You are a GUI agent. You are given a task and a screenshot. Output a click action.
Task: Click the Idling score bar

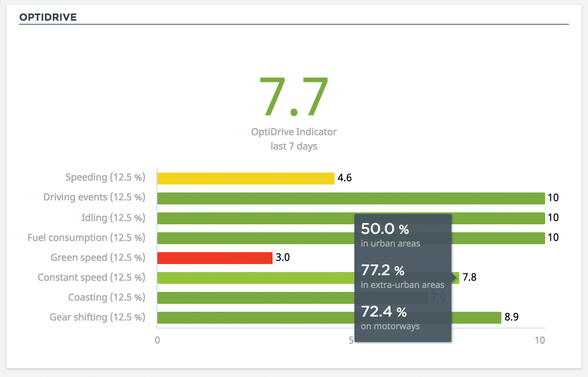click(254, 218)
